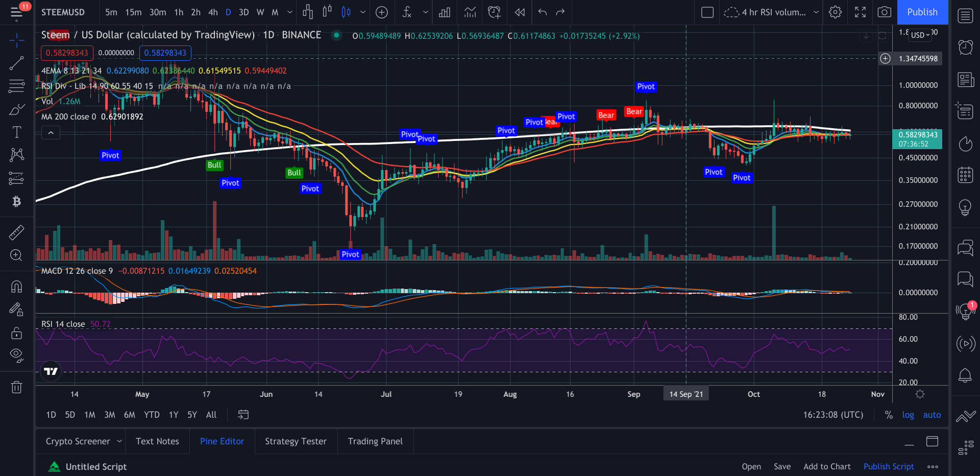980x476 pixels.
Task: Select the brush drawing tool
Action: (16, 109)
